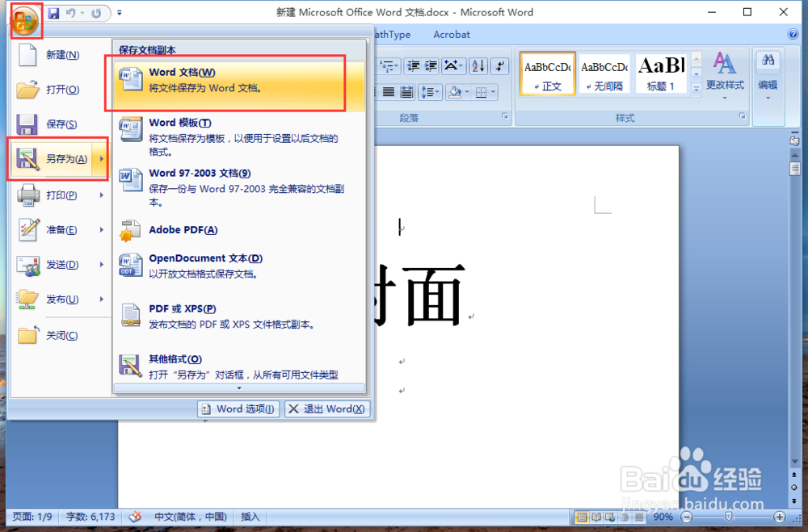The height and width of the screenshot is (532, 808).
Task: Switch to Full Screen Reading view
Action: click(x=596, y=517)
